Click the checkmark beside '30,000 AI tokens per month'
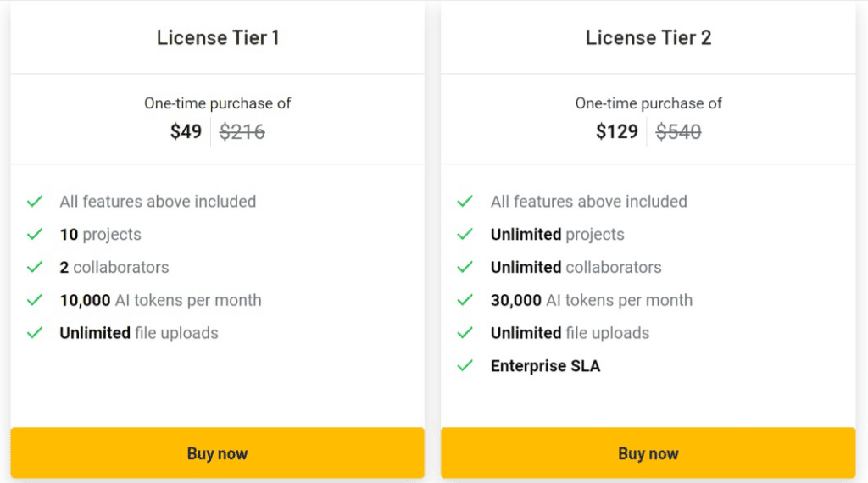The image size is (868, 483). point(465,300)
